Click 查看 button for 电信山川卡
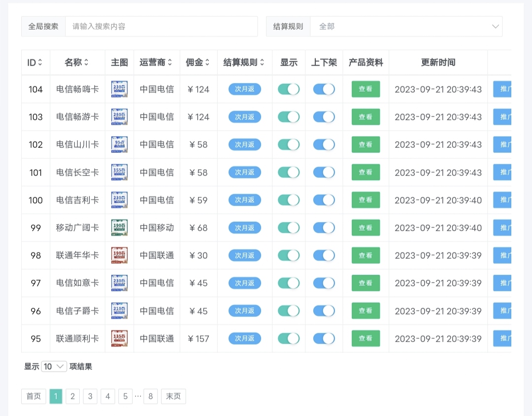Viewport: 532px width, 416px height. pos(366,144)
